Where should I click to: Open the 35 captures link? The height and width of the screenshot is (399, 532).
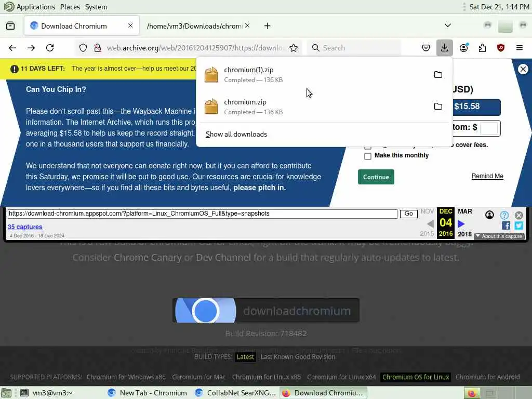pyautogui.click(x=25, y=227)
